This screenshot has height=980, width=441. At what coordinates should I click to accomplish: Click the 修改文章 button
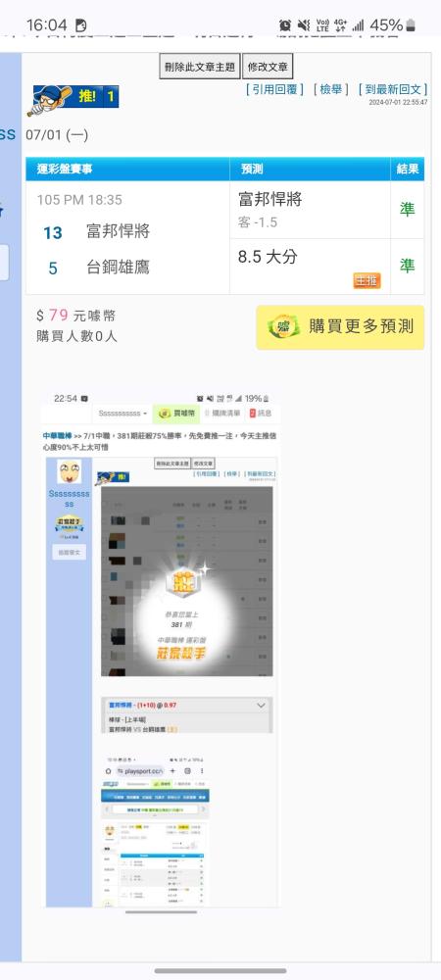click(268, 67)
